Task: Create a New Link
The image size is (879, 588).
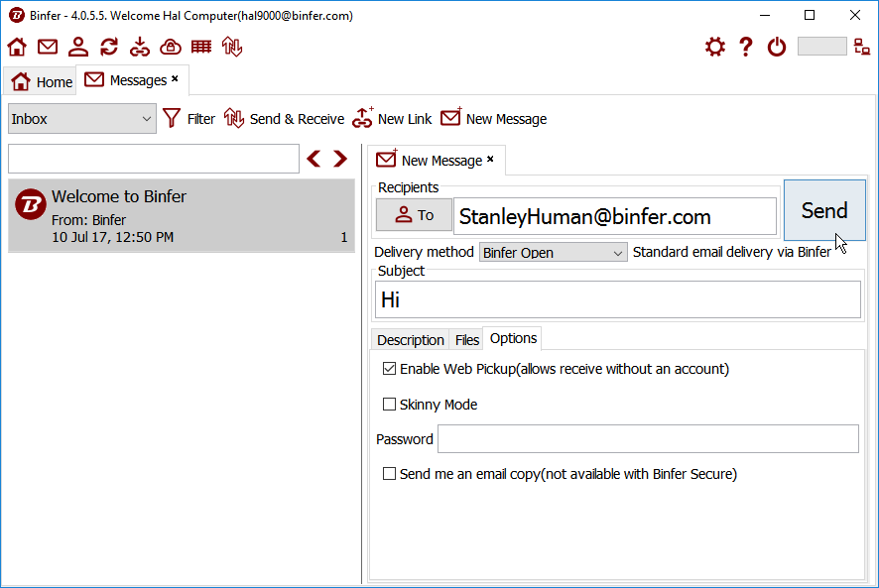Action: (x=393, y=119)
